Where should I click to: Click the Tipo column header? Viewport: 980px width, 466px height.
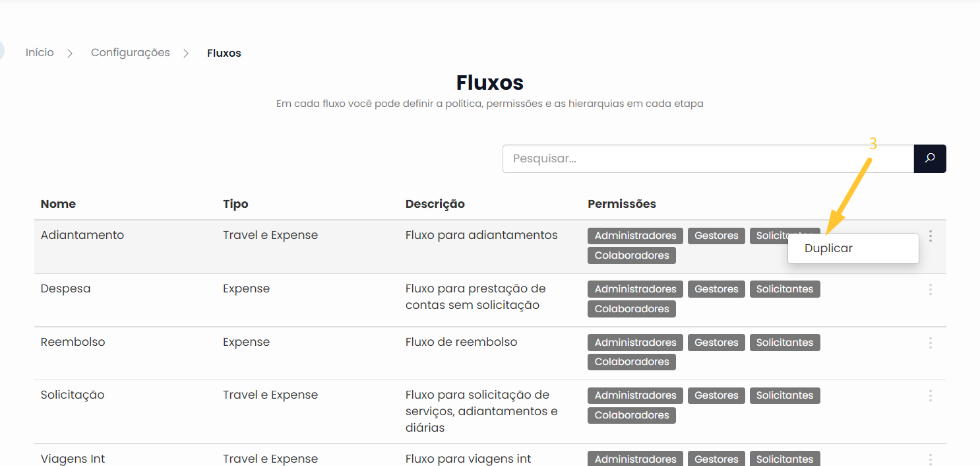pyautogui.click(x=235, y=204)
